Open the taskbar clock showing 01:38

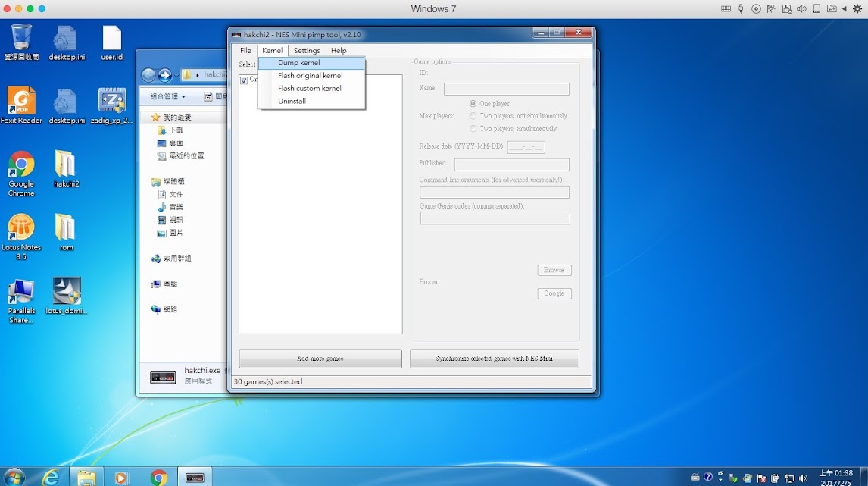[836, 478]
